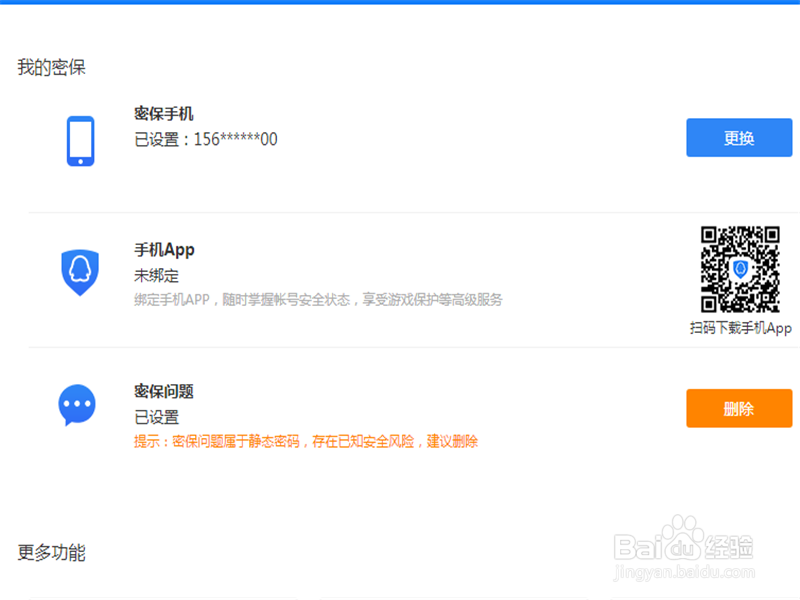The height and width of the screenshot is (600, 800).
Task: Open the 扫码下载手机App link
Action: tap(738, 328)
